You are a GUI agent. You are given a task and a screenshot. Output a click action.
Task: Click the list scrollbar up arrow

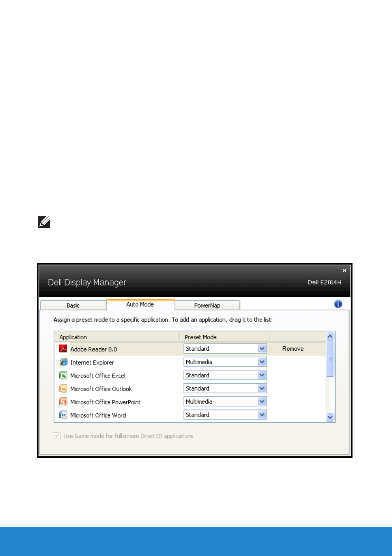pos(330,336)
